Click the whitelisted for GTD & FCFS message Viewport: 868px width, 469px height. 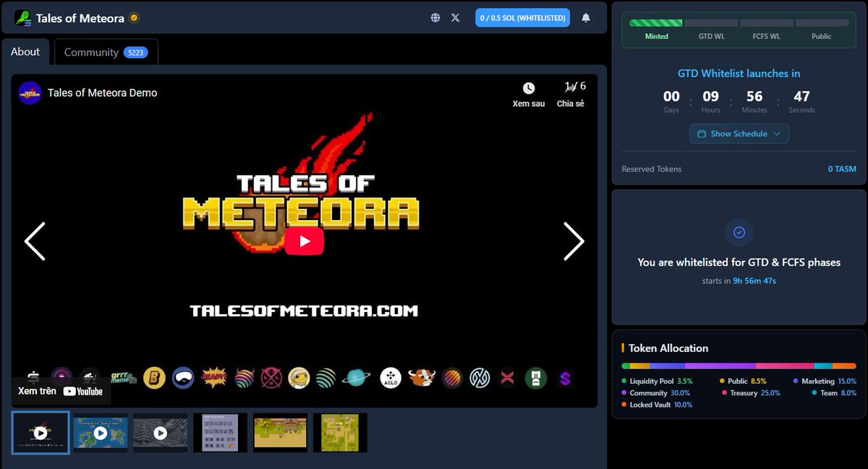coord(739,263)
